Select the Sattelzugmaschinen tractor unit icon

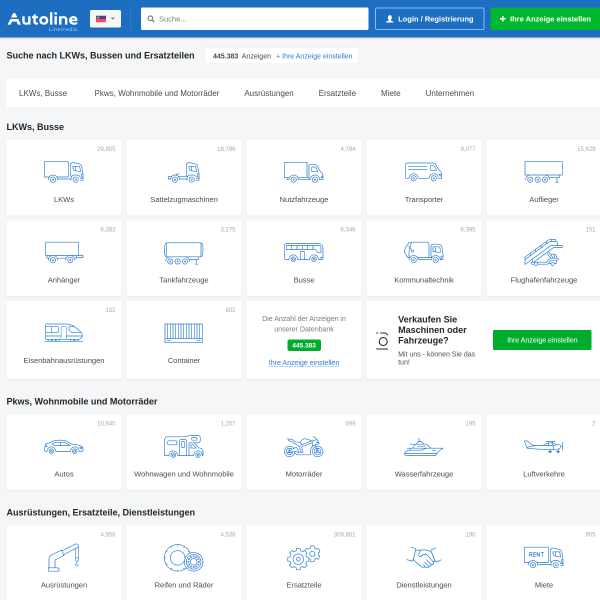184,172
